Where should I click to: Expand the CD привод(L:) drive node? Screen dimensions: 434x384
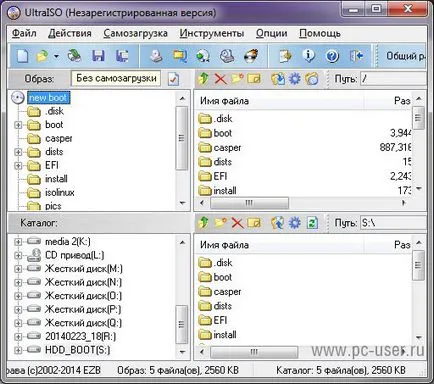pos(18,255)
